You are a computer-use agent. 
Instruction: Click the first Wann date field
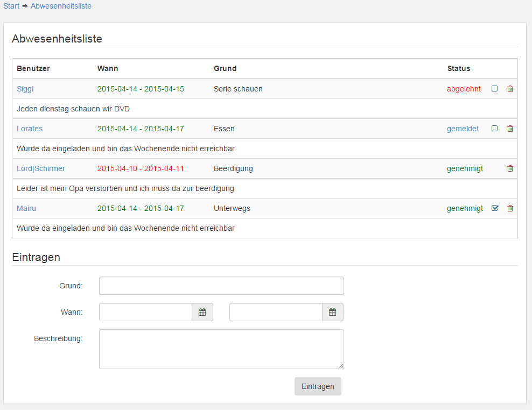(145, 312)
